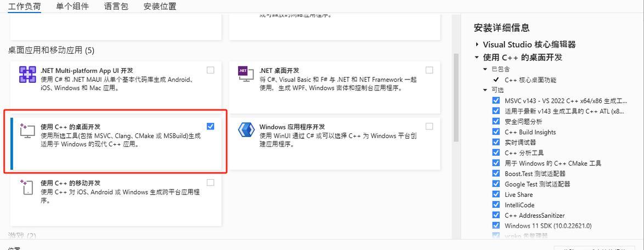
Task: Uncheck MSVC v143 - VS 2022 C++ option
Action: 496,100
